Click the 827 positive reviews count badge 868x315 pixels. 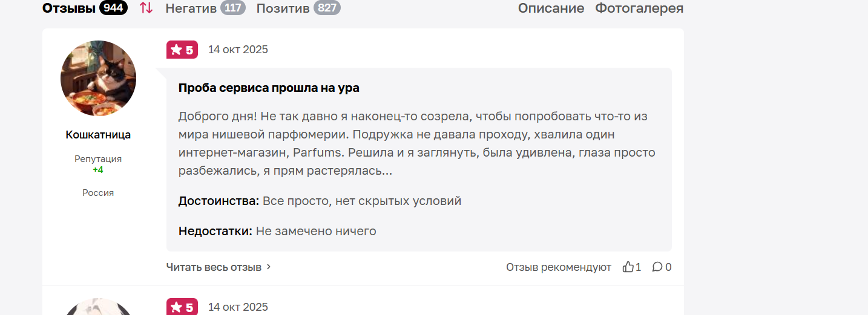pyautogui.click(x=327, y=8)
